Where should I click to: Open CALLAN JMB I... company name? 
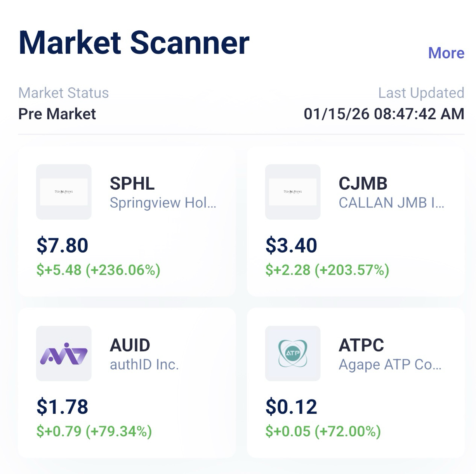tap(391, 203)
